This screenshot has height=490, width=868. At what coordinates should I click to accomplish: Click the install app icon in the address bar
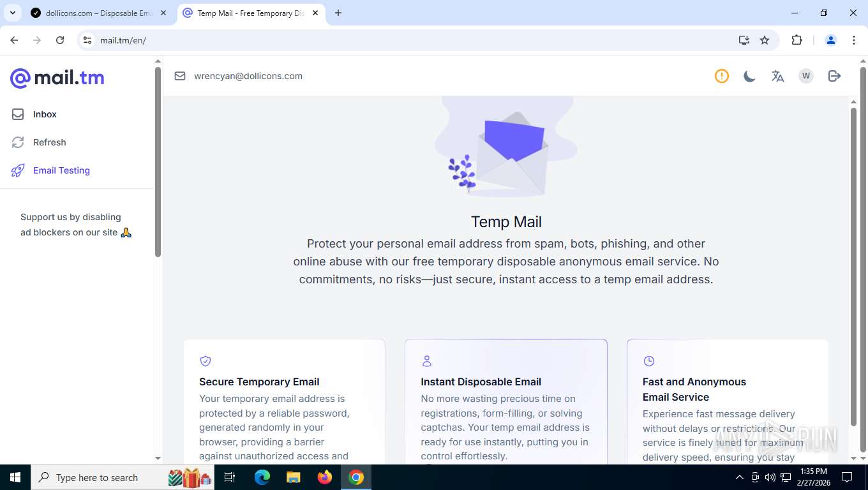[x=744, y=40]
